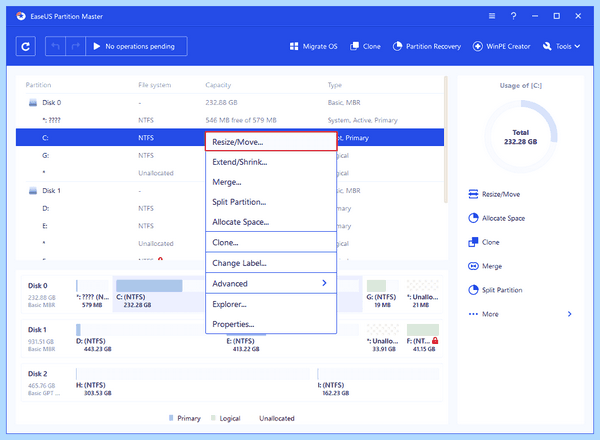The width and height of the screenshot is (600, 440).
Task: Click the redo arrow button
Action: coord(75,46)
